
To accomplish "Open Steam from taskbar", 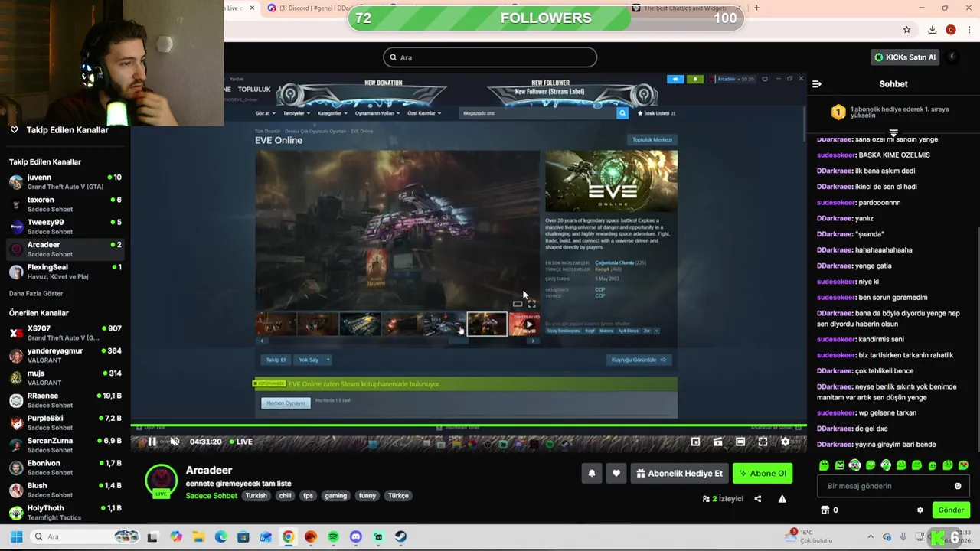I will 400,536.
